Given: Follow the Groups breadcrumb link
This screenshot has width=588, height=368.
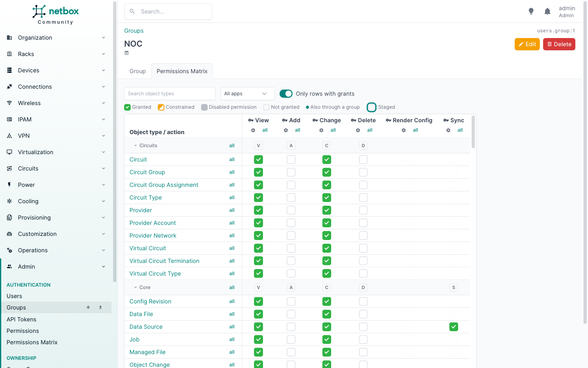Looking at the screenshot, I should tap(134, 31).
